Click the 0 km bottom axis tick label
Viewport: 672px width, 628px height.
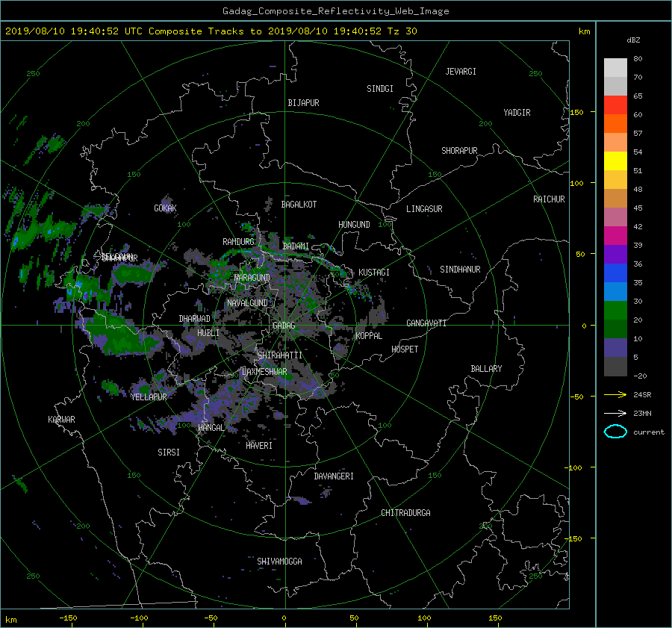[x=284, y=618]
